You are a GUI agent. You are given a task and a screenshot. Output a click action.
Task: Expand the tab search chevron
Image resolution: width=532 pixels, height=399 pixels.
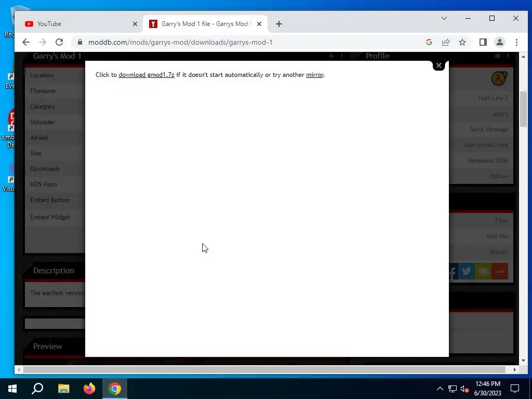click(x=444, y=18)
